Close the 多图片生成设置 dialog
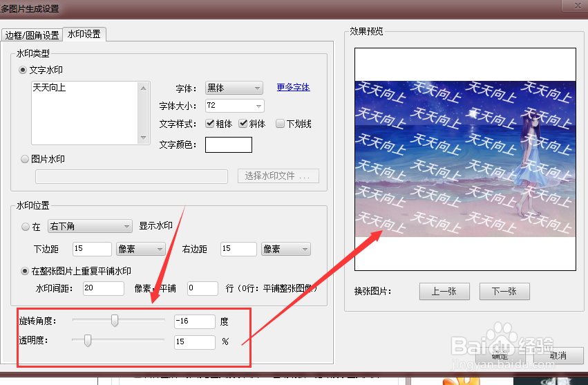Viewport: 588px width, 385px height. tap(577, 5)
